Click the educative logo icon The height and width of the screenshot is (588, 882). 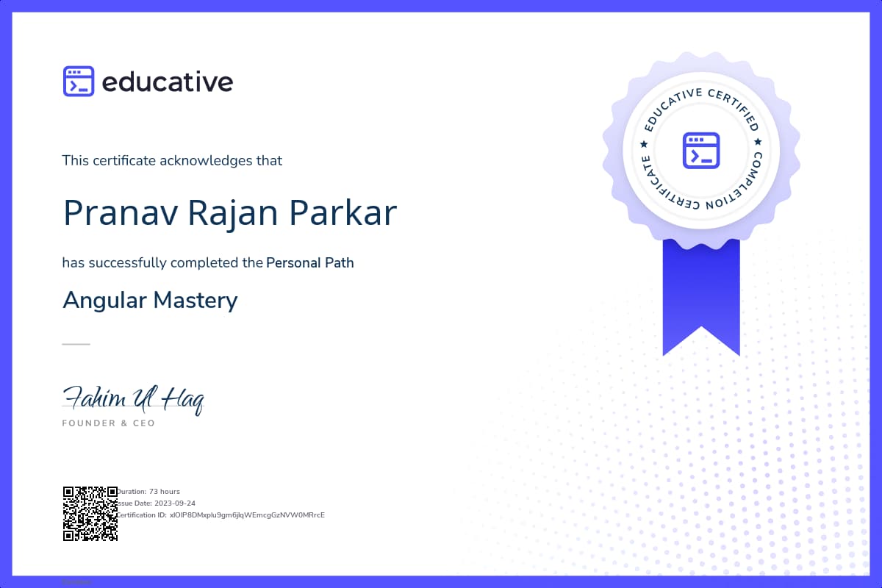click(x=79, y=82)
